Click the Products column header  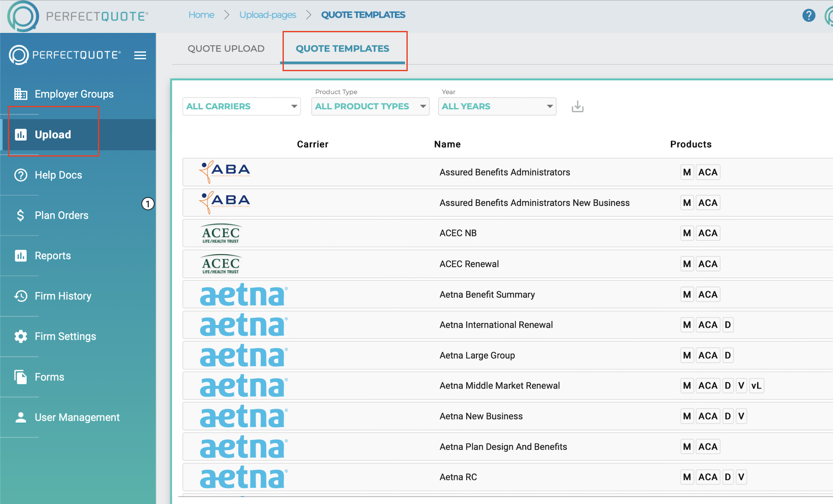(691, 144)
